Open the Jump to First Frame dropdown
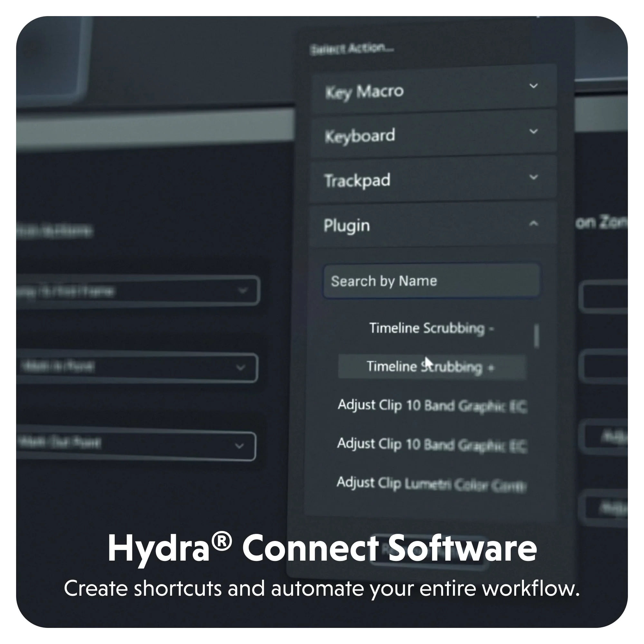 click(137, 291)
